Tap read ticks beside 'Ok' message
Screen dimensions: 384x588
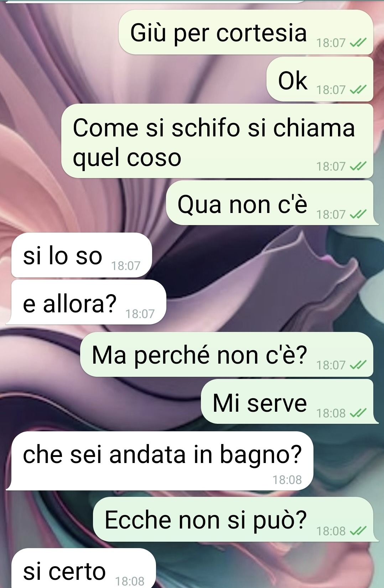click(358, 90)
